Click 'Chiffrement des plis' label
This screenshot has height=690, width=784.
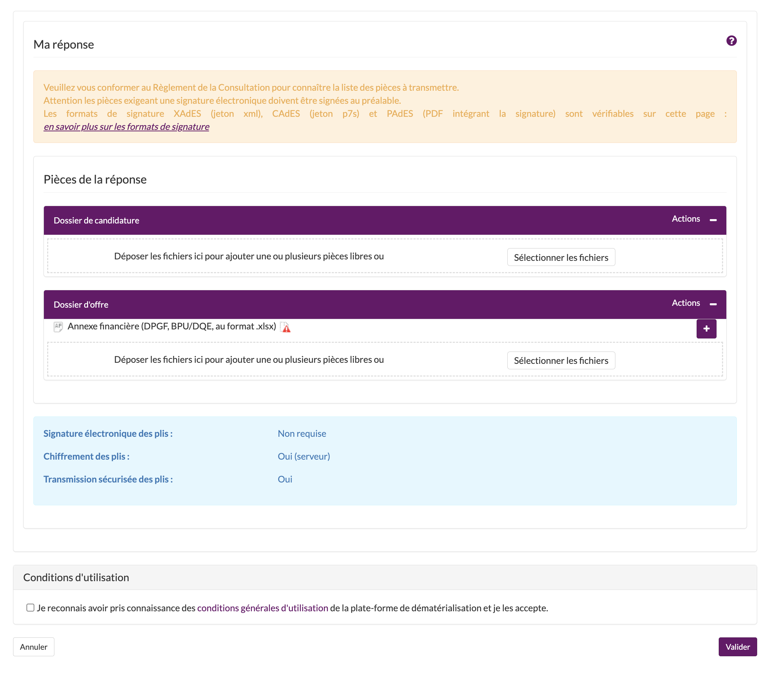pyautogui.click(x=86, y=456)
